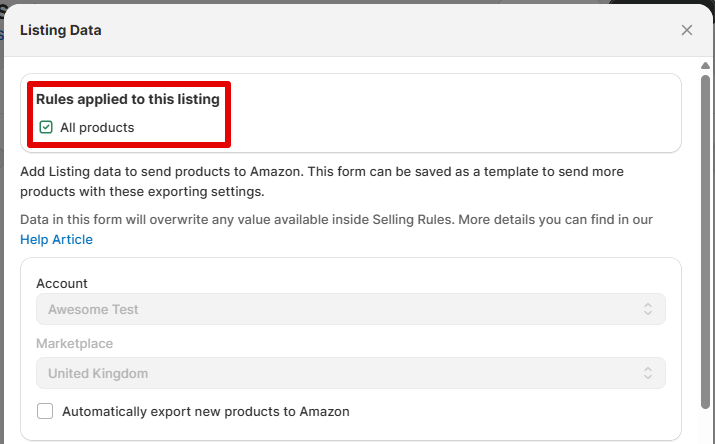
Task: Click the Rules applied to this listing heading
Action: 128,100
